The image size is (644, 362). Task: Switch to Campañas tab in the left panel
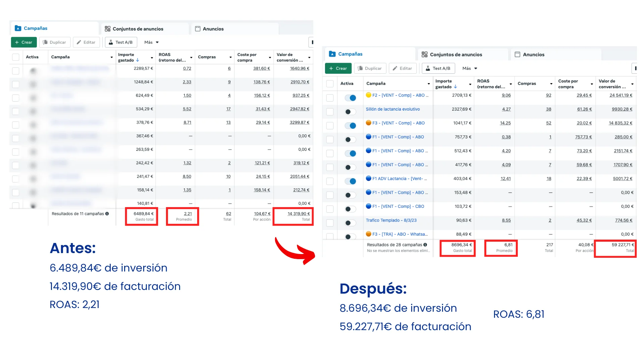point(55,28)
